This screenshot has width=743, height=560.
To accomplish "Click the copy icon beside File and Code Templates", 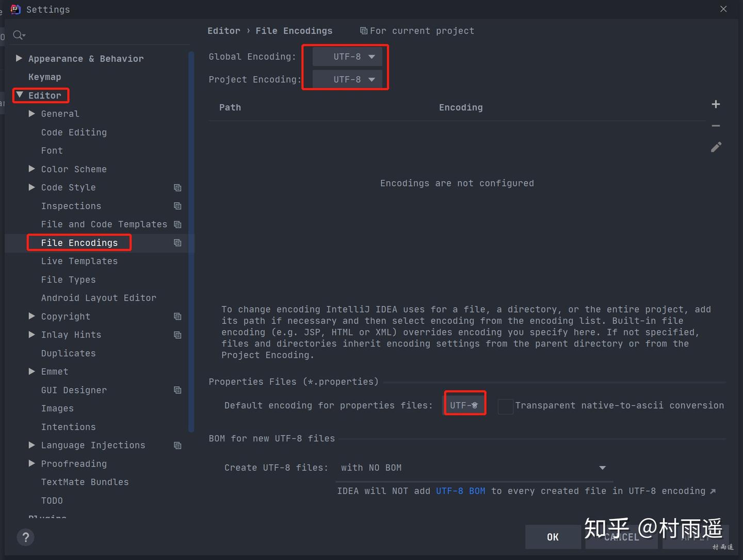I will pos(177,224).
